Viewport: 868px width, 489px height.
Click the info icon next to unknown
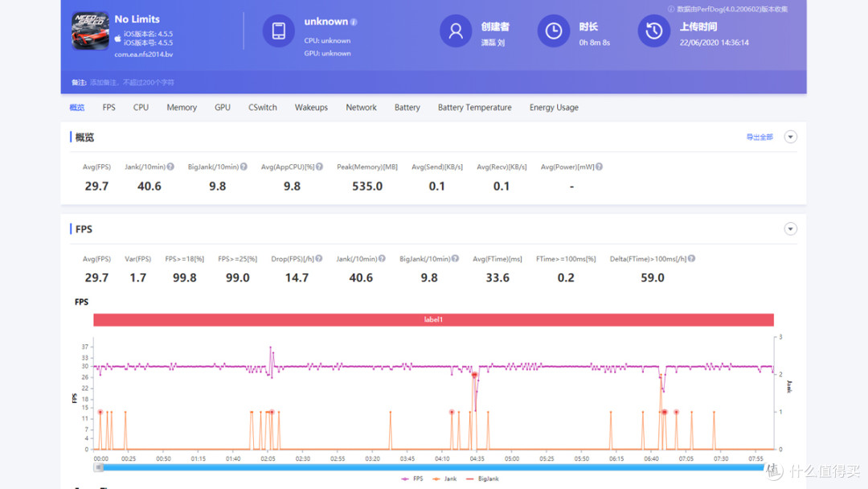pyautogui.click(x=354, y=23)
